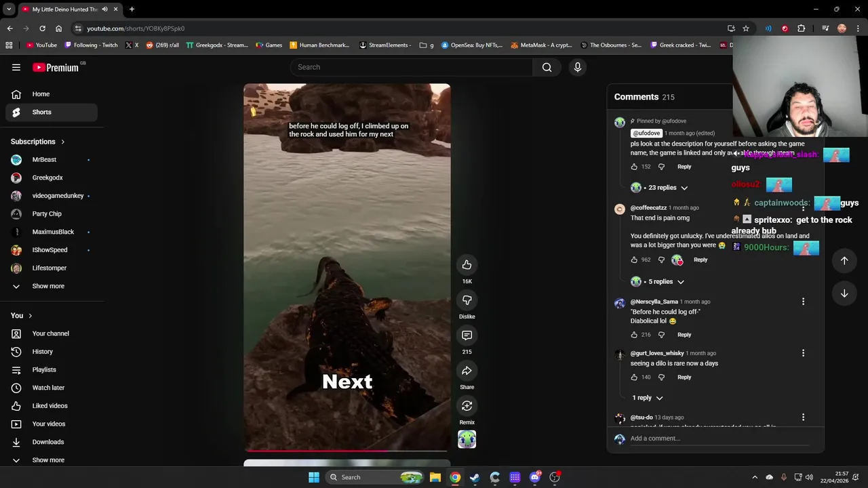Screen dimensions: 868x488
Task: Reload the page in Chrome
Action: click(x=42, y=28)
